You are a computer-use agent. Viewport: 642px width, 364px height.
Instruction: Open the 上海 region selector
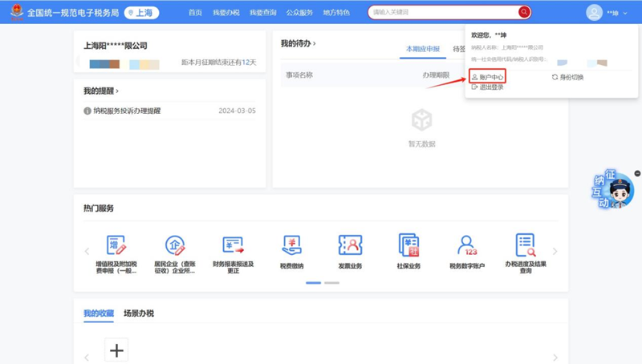[x=142, y=13]
